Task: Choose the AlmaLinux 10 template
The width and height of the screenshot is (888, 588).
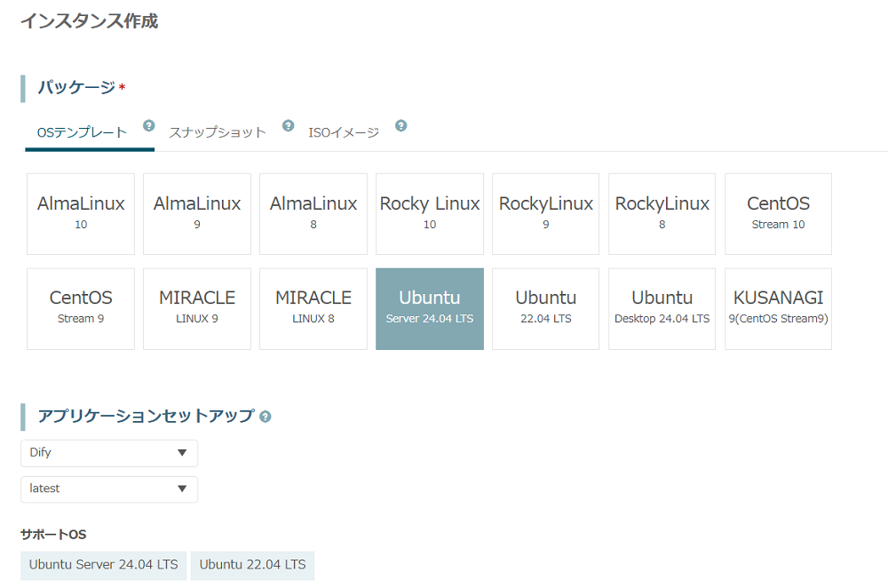Action: (x=81, y=214)
